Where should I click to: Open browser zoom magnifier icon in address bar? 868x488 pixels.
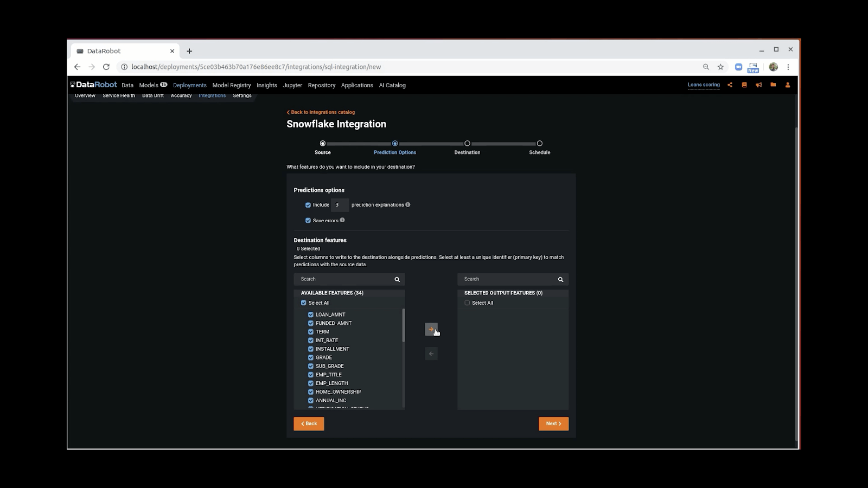click(x=706, y=67)
